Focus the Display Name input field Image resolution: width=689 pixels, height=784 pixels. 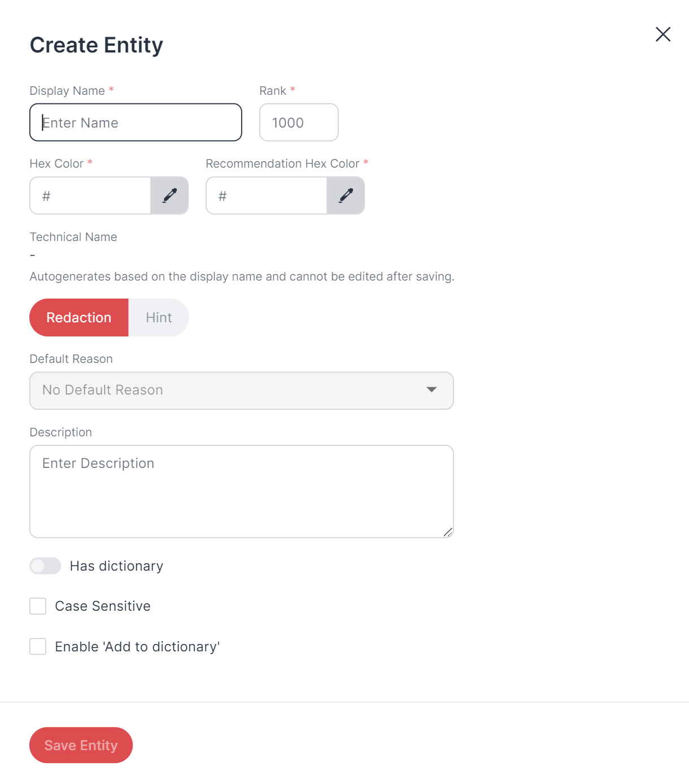coord(136,122)
